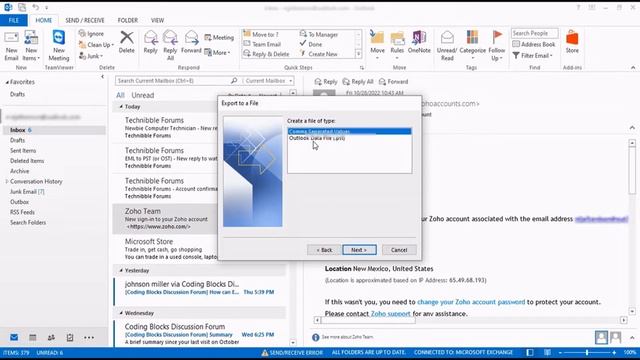Start a TeamViewer New Meeting
Viewport: 640px width, 360px height.
[59, 45]
